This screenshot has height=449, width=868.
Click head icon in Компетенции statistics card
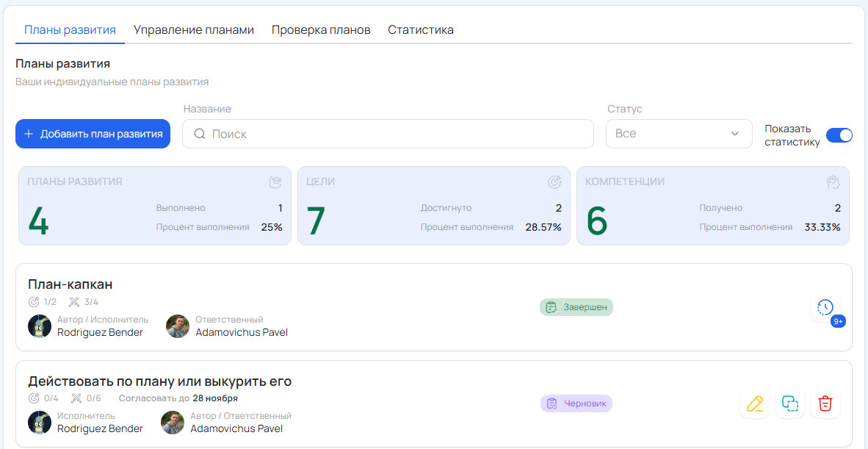(833, 182)
